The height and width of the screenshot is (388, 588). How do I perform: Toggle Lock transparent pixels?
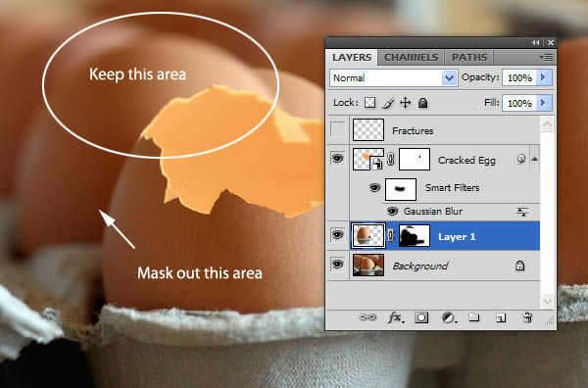coord(370,103)
